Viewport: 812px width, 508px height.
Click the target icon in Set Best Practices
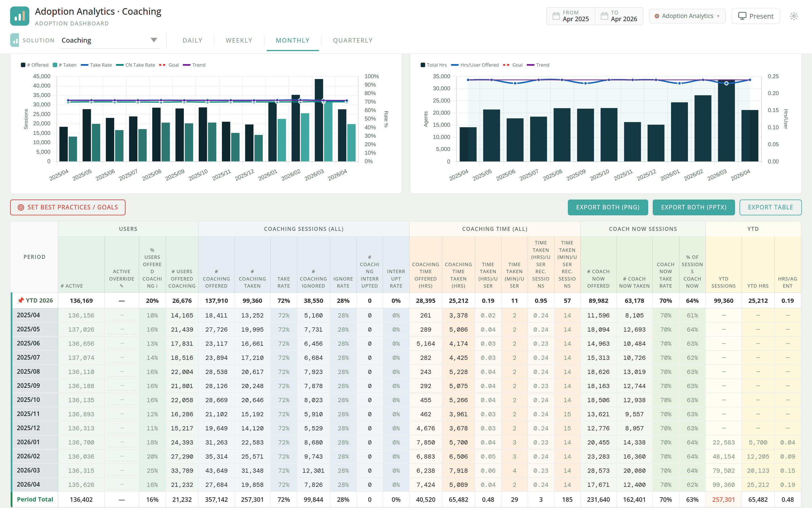click(x=21, y=207)
